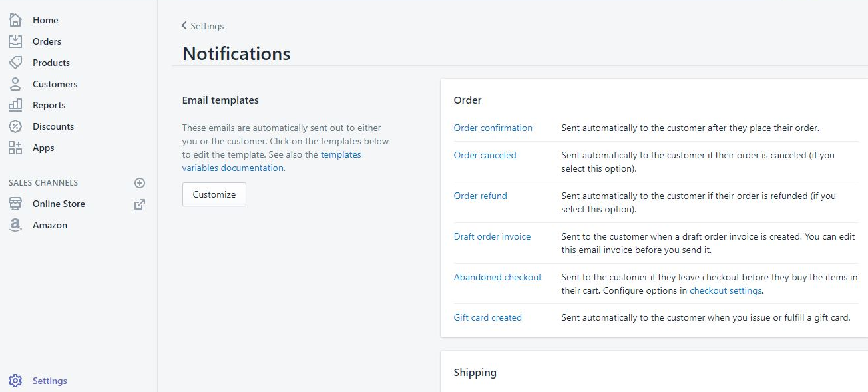This screenshot has width=868, height=392.
Task: Open the Abandoned checkout template
Action: coord(498,277)
